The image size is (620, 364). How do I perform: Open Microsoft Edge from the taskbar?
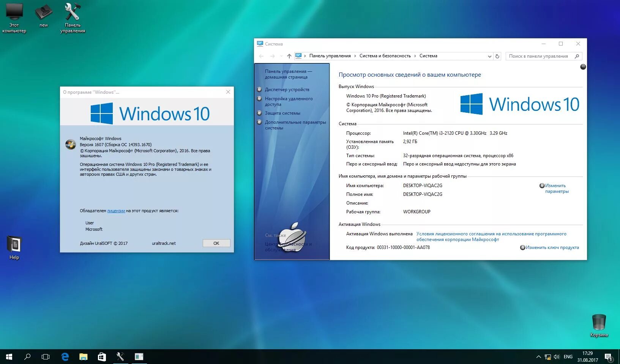point(65,357)
